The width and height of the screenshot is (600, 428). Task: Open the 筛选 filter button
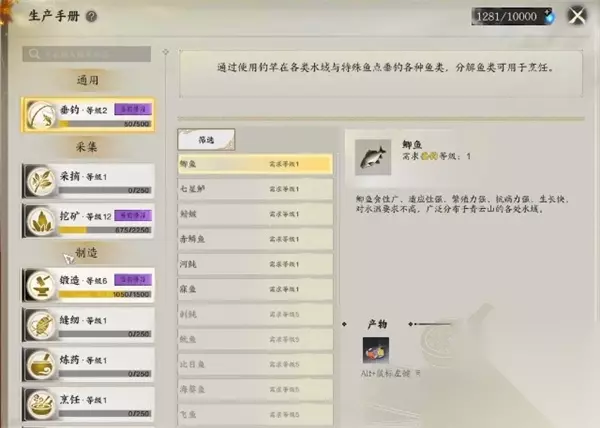(206, 140)
